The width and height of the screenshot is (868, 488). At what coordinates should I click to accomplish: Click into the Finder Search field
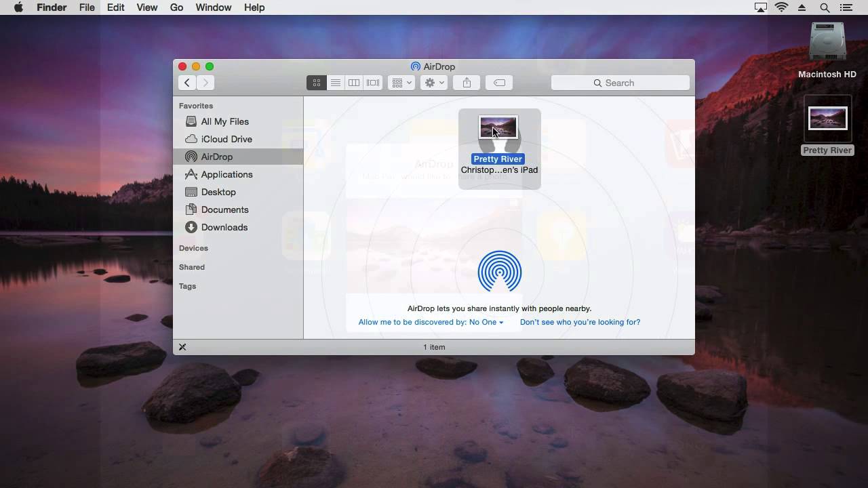(620, 83)
